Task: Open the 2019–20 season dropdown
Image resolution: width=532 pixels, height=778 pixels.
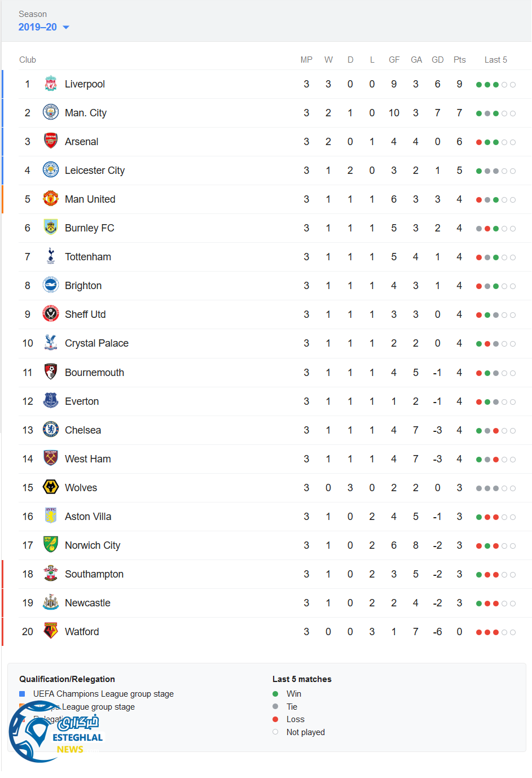Action: [38, 27]
